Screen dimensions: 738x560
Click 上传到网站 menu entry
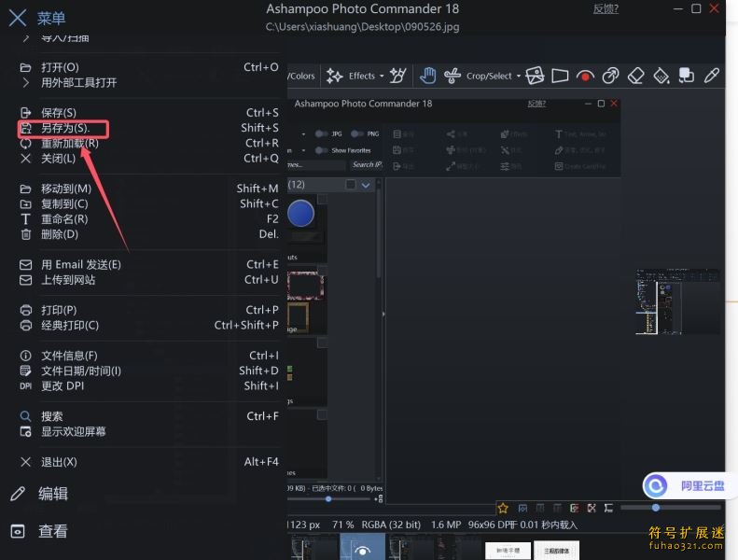point(149,280)
